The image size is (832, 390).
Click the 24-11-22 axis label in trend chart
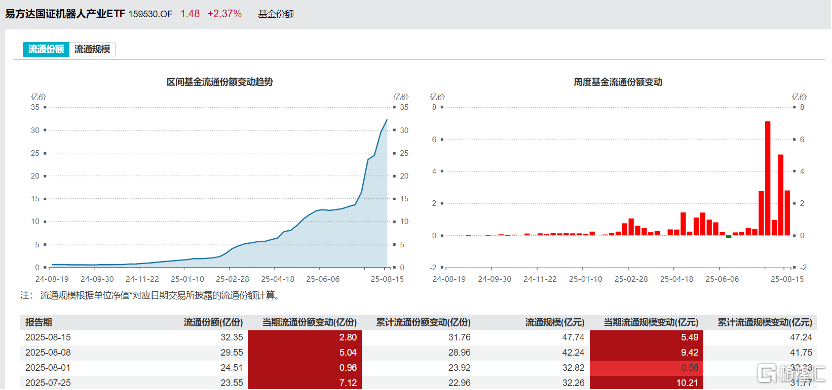click(x=141, y=279)
